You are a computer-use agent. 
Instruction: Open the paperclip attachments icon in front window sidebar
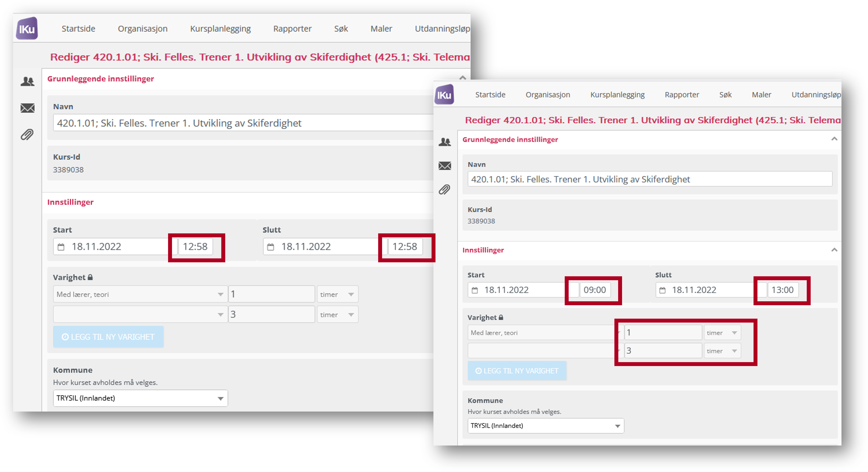coord(444,190)
